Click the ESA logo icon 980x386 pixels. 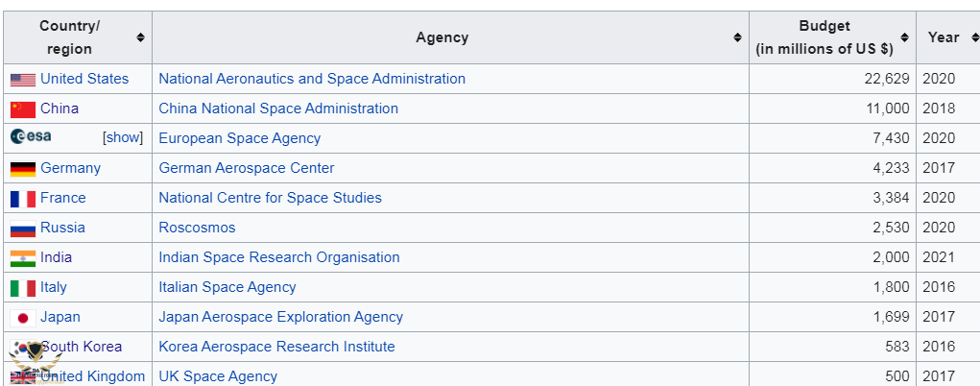coord(31,137)
